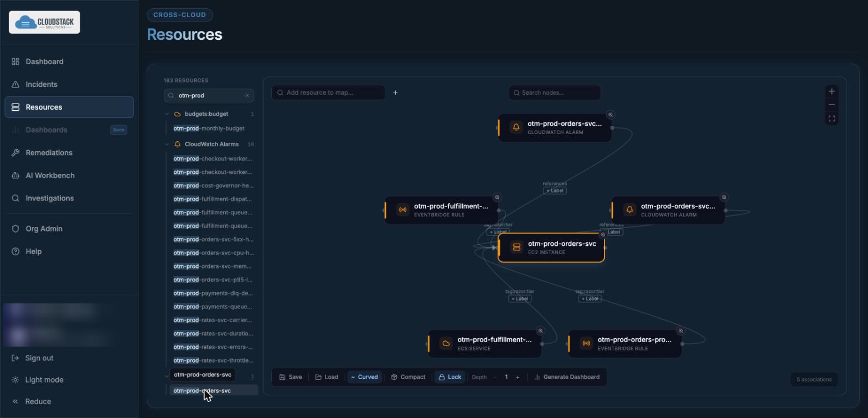
Task: Add label to the top references edge
Action: point(555,190)
